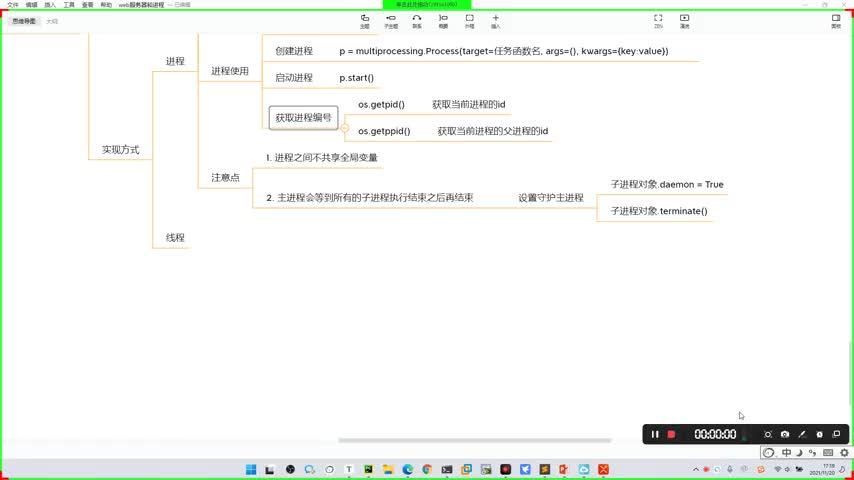
Task: Take a screenshot with camera icon
Action: [785, 434]
